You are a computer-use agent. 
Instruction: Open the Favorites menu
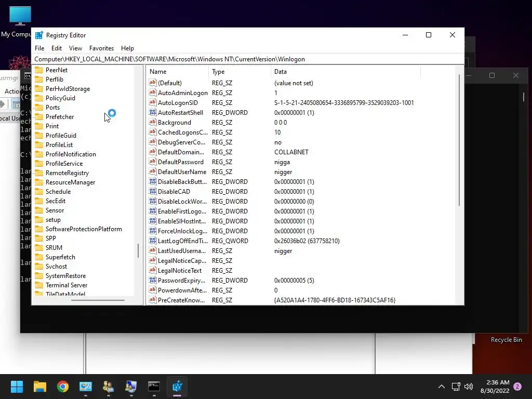click(x=101, y=48)
